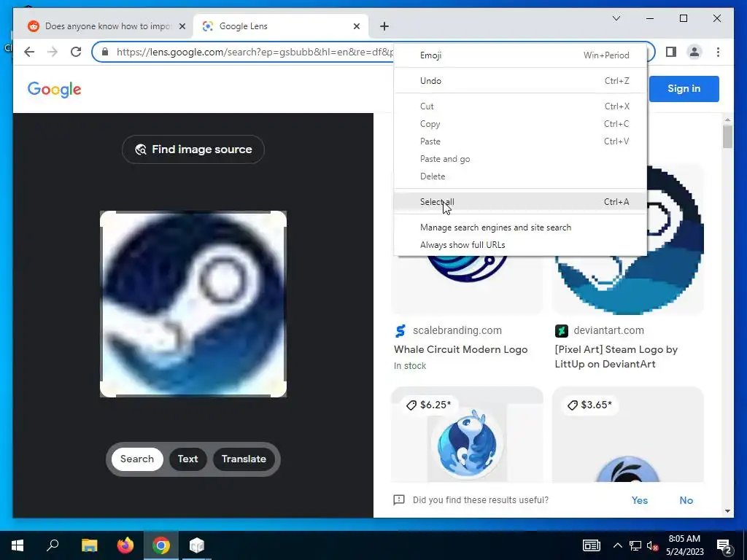
Task: Select Copy in the context menu
Action: point(520,124)
